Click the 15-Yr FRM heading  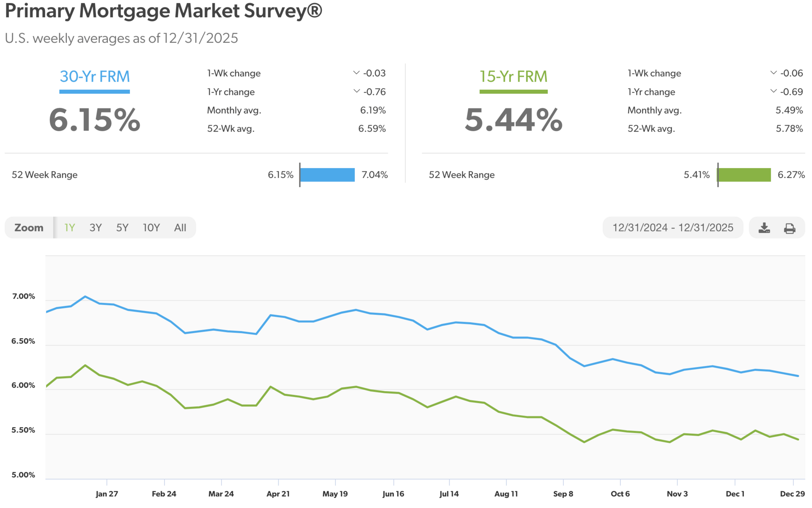pyautogui.click(x=513, y=77)
